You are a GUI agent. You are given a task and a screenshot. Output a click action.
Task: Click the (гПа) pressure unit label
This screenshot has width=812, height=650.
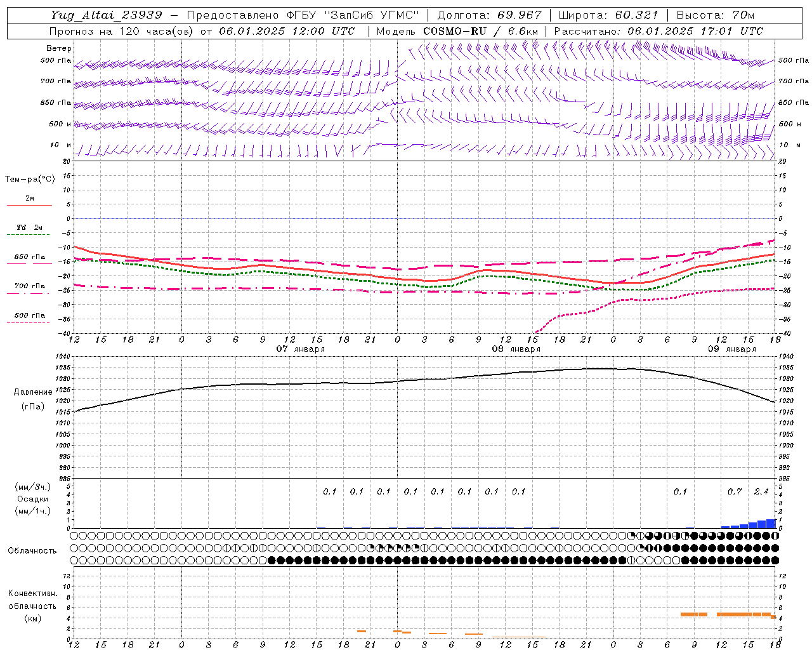[x=33, y=406]
